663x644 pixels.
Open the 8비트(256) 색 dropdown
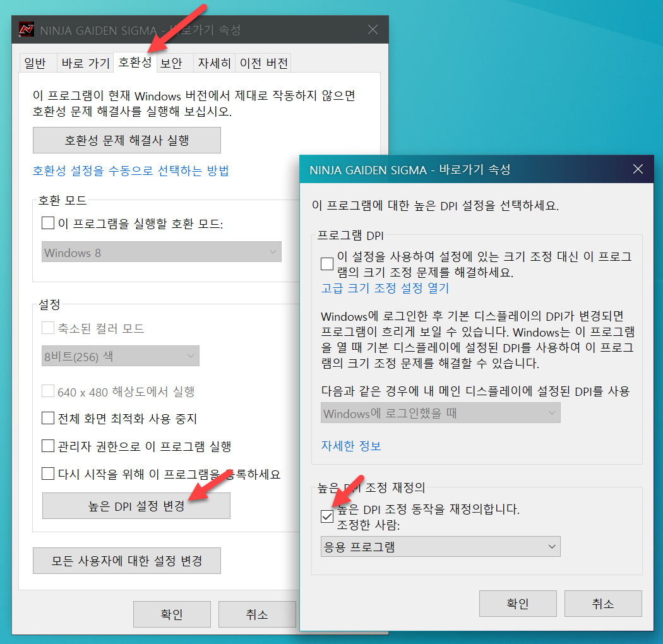coord(121,356)
